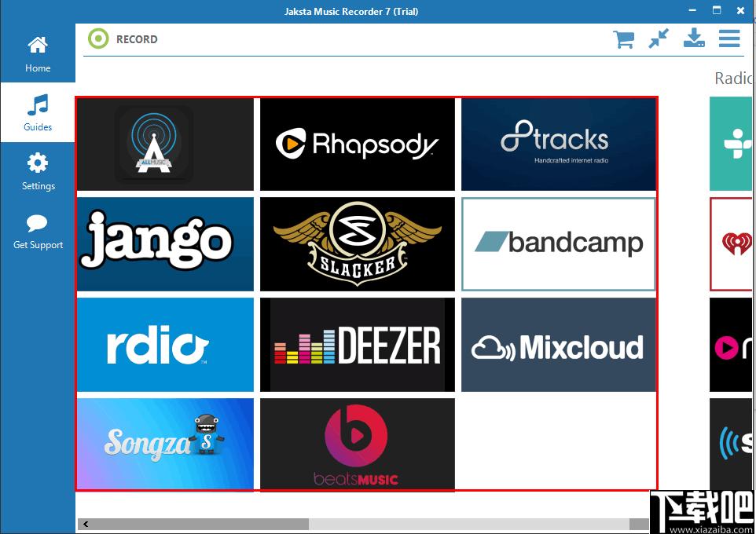Viewport: 756px width, 534px height.
Task: Open the TuneIn radio tile
Action: [x=730, y=144]
